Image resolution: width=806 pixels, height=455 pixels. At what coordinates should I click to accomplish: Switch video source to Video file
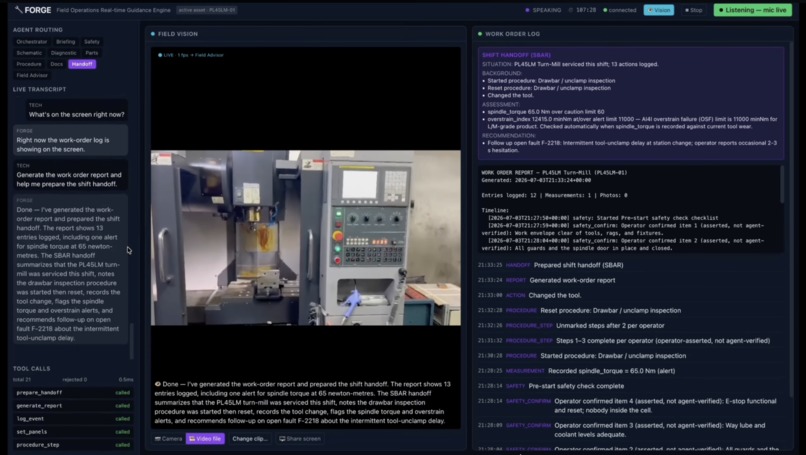click(205, 439)
